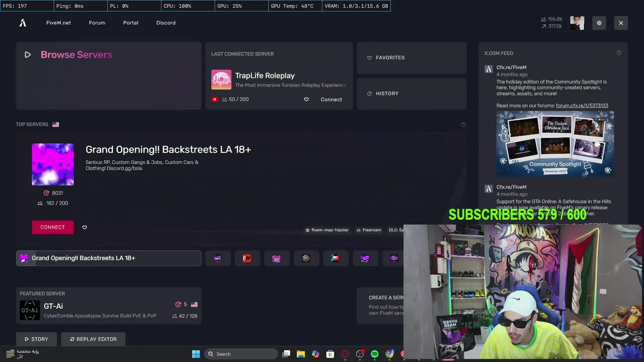Connect to TrapLife Roleplay
Viewport: 644px width, 362px height.
pos(331,100)
